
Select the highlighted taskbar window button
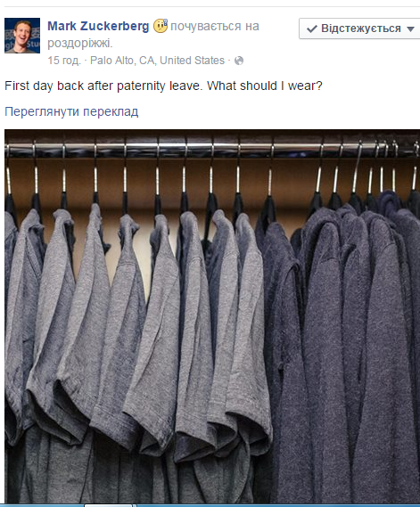109,505
